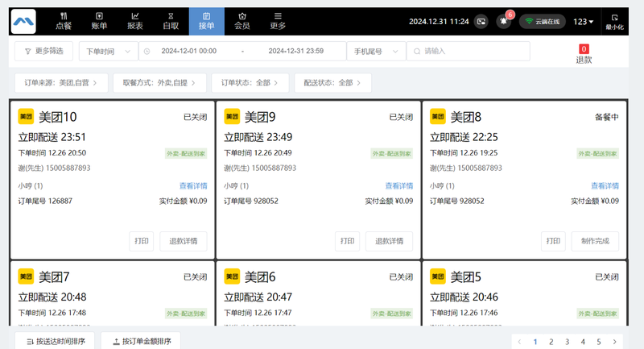Click the Meituan icon on 美团7 card
This screenshot has height=349, width=644.
click(x=26, y=276)
